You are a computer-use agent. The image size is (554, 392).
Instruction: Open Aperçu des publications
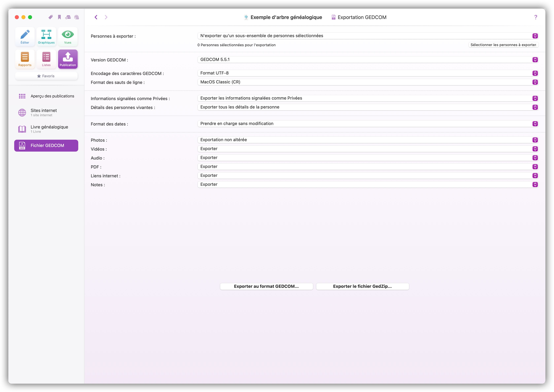[x=46, y=96]
